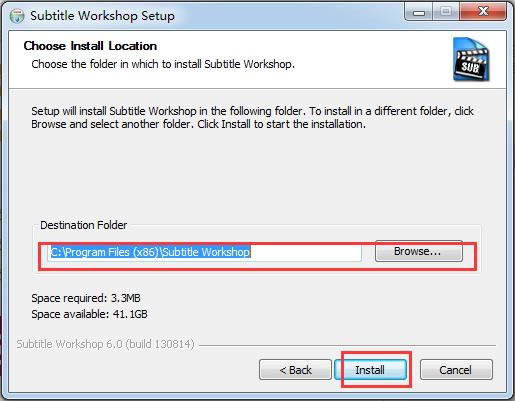Go back with the < Back button
Viewport: 515px width, 401px height.
click(x=295, y=370)
